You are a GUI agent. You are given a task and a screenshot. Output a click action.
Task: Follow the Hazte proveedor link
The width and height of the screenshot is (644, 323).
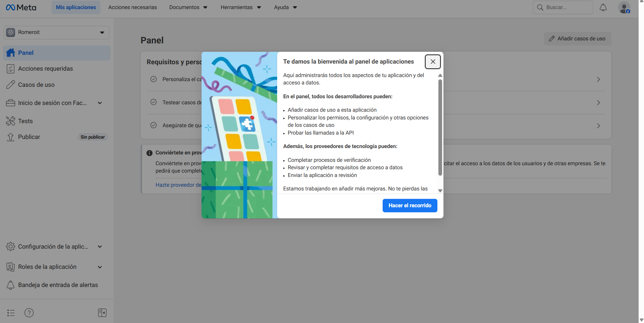click(x=178, y=185)
